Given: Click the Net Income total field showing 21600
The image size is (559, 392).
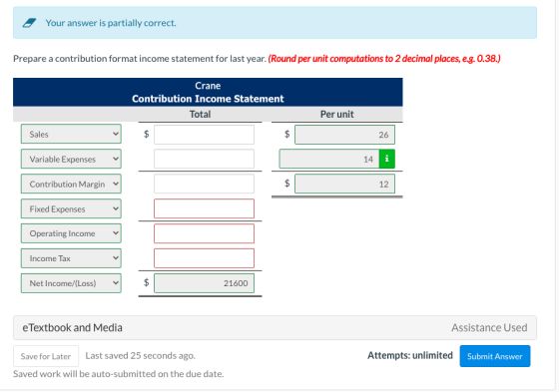Looking at the screenshot, I should click(x=204, y=283).
